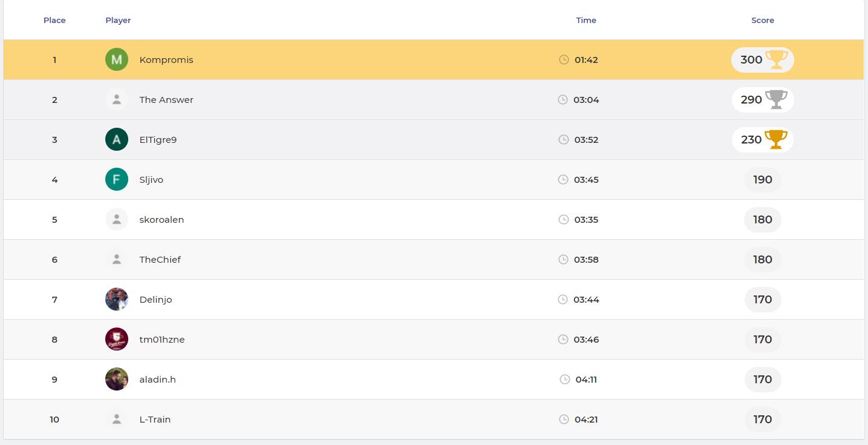Select player name Delinjo
The image size is (868, 445).
[155, 300]
